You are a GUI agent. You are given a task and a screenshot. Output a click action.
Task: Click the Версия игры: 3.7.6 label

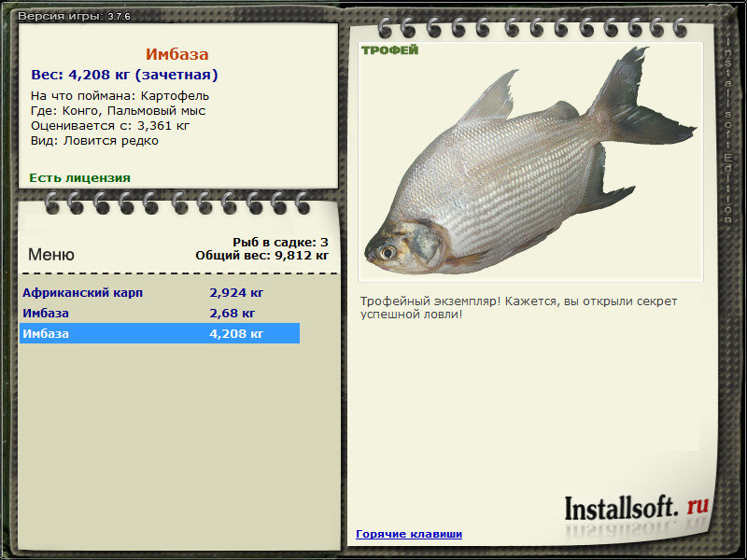(74, 16)
